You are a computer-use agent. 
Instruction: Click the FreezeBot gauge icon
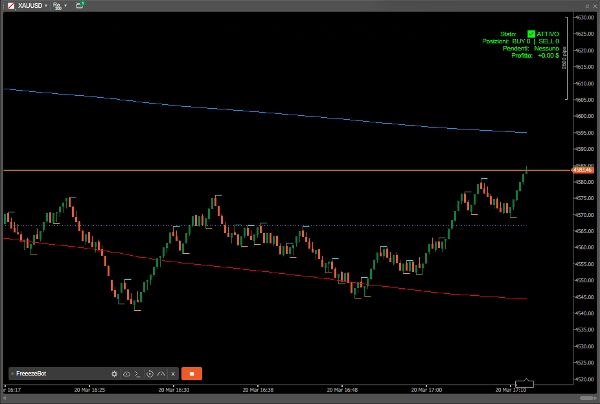tap(161, 374)
